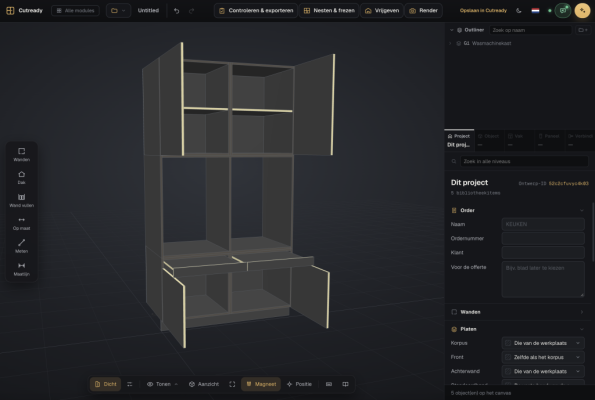Open the Alle modules button
Image resolution: width=595 pixels, height=400 pixels.
tap(75, 11)
